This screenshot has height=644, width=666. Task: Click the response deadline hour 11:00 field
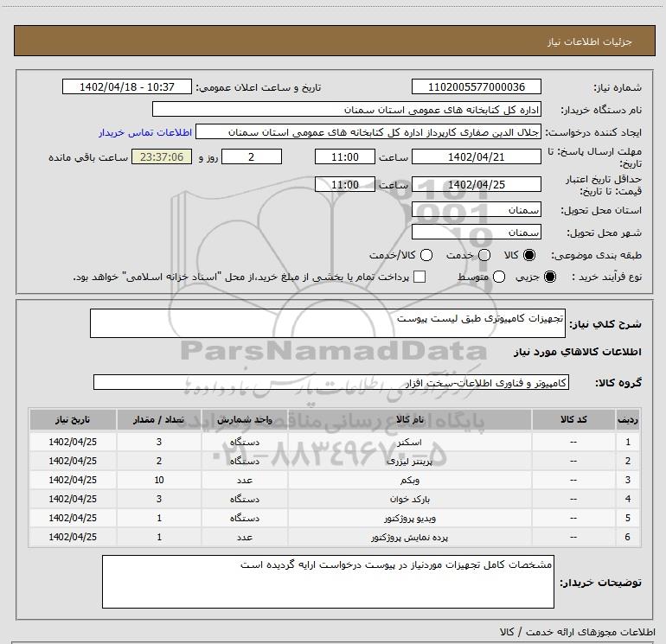[345, 156]
